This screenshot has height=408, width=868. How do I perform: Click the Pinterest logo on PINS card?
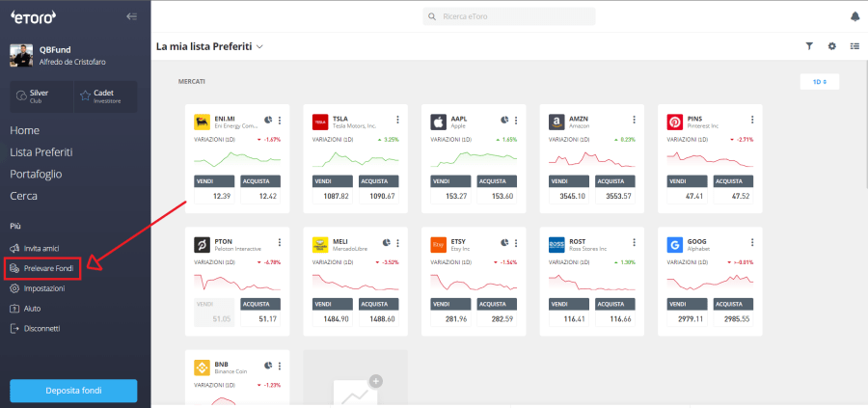pyautogui.click(x=675, y=122)
